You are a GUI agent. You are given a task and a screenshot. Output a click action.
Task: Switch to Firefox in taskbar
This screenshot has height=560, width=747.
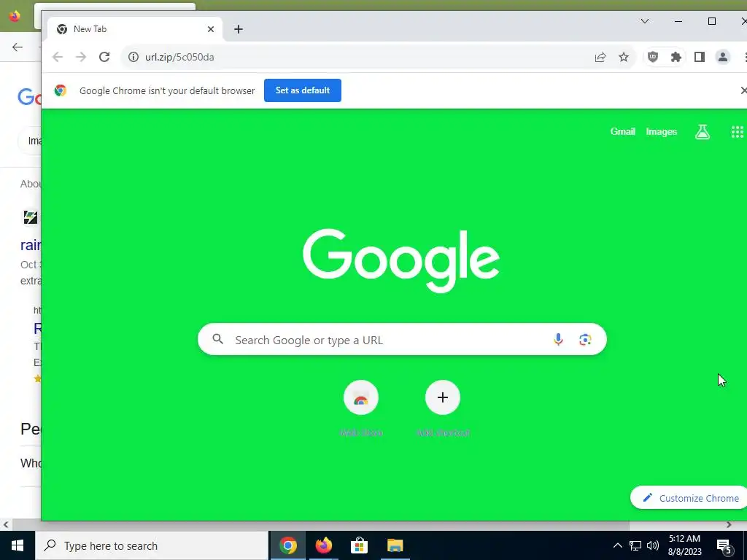pos(323,545)
